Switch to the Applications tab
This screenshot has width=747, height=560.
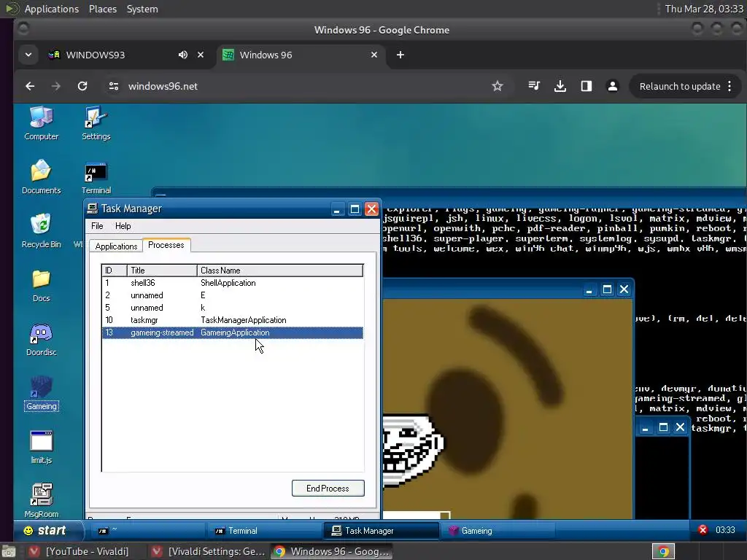(x=116, y=246)
